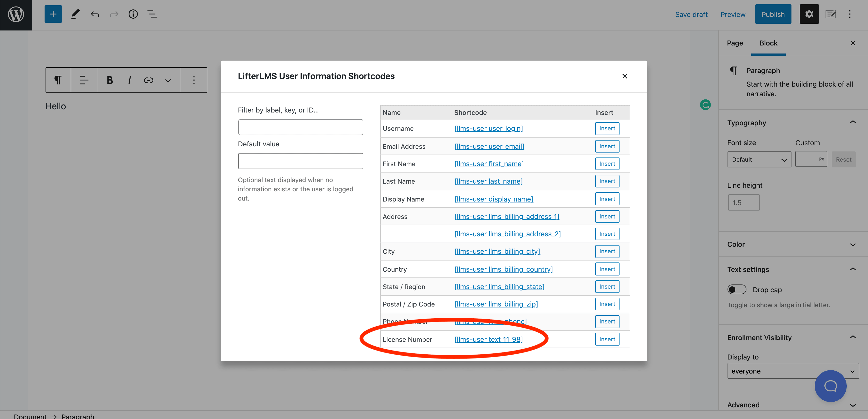This screenshot has height=419, width=868.
Task: Click the [llms-user first_name] shortcode link
Action: coord(489,164)
